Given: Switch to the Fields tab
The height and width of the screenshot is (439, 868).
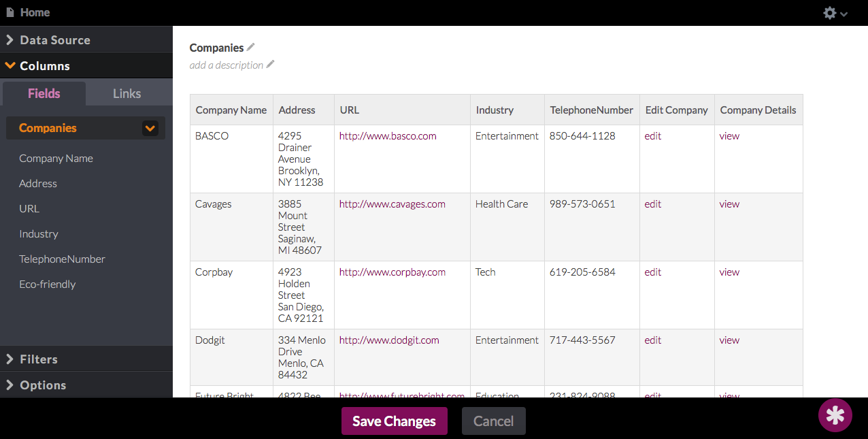Looking at the screenshot, I should pos(44,93).
